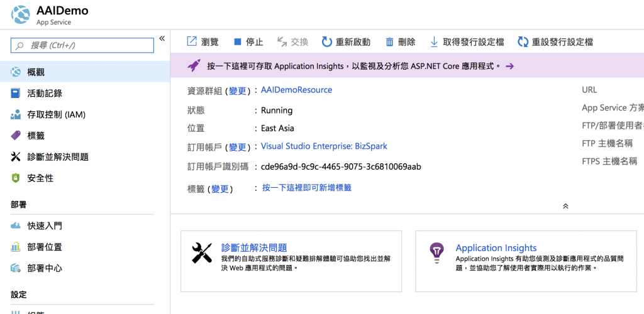This screenshot has height=314, width=644.
Task: Focus the 搜尋 (Ctrl+/) search box
Action: [82, 45]
